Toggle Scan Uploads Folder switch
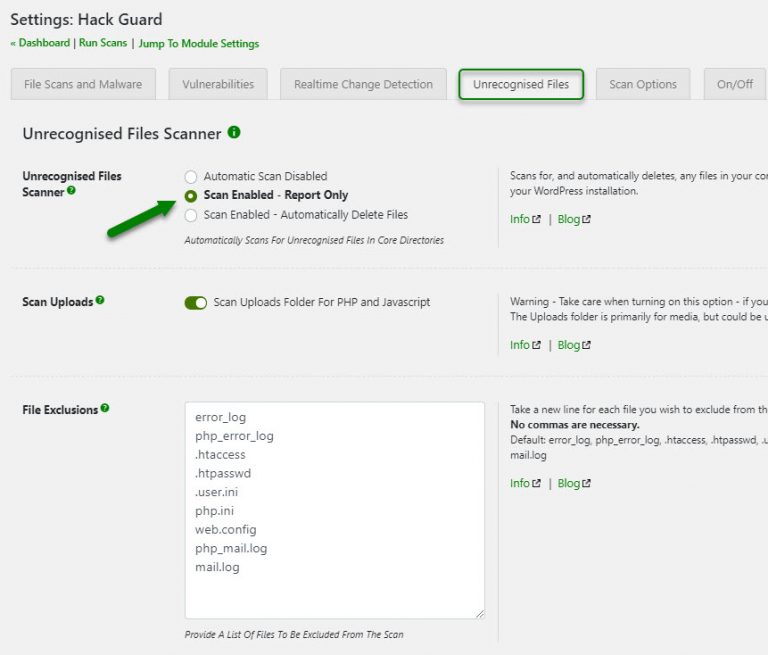 click(195, 303)
